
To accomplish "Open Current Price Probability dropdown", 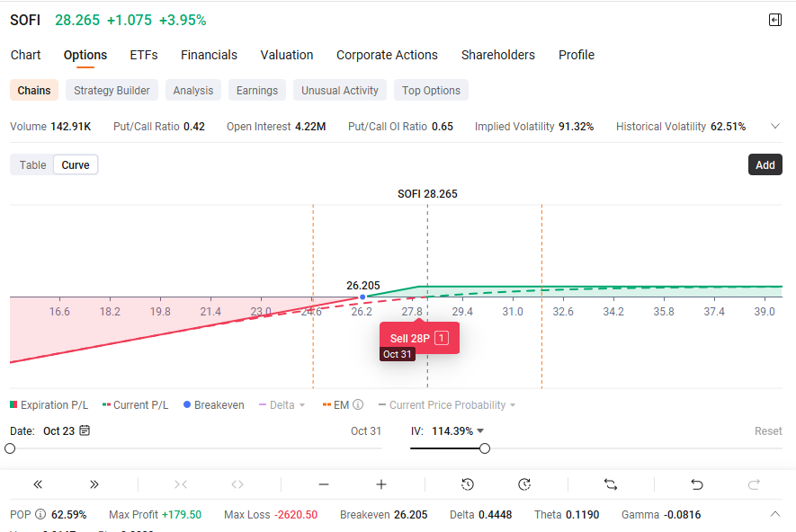I will (x=447, y=404).
